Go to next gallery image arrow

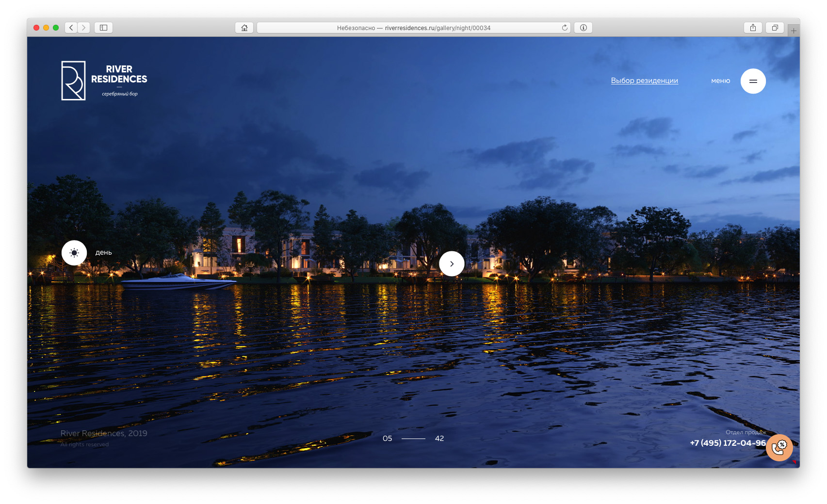[x=452, y=264]
